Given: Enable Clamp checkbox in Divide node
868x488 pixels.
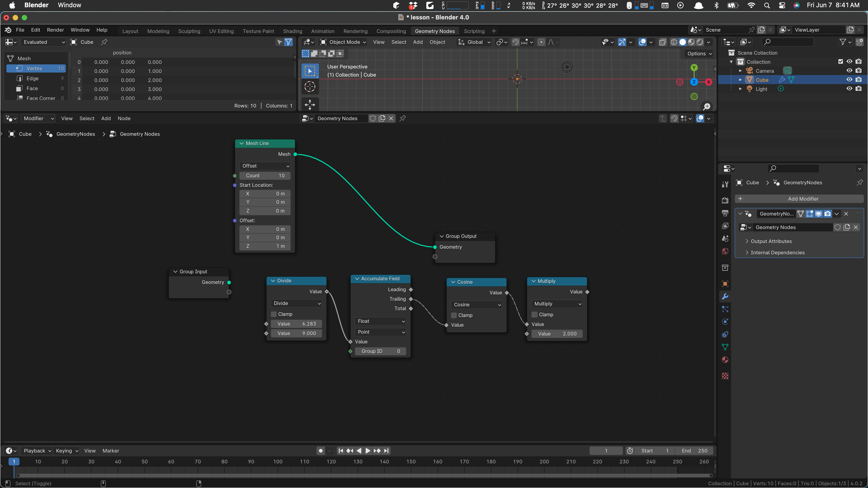Looking at the screenshot, I should 274,314.
